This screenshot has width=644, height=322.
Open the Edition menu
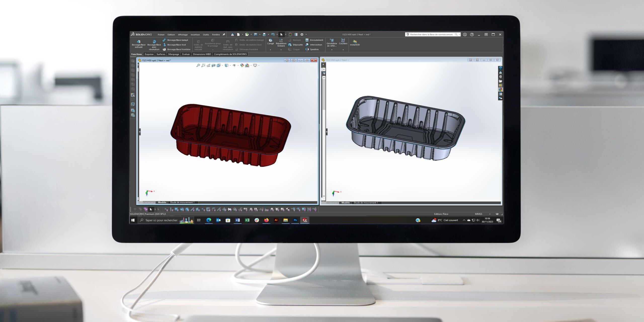171,35
